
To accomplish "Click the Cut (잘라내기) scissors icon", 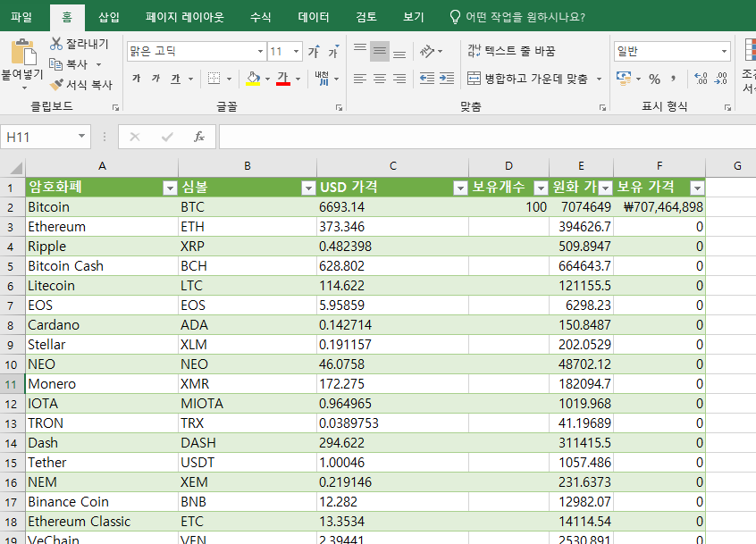I will [56, 44].
